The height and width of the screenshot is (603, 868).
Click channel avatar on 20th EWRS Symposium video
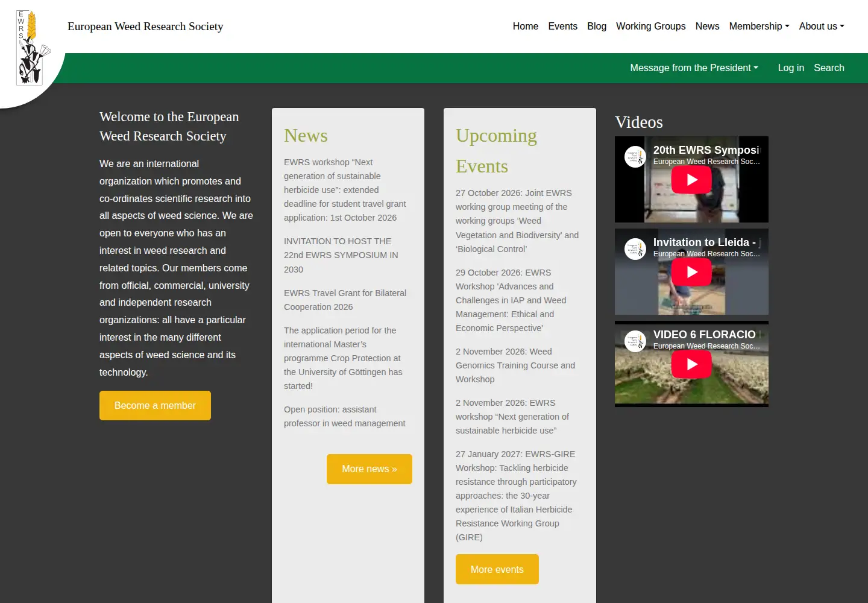(635, 157)
